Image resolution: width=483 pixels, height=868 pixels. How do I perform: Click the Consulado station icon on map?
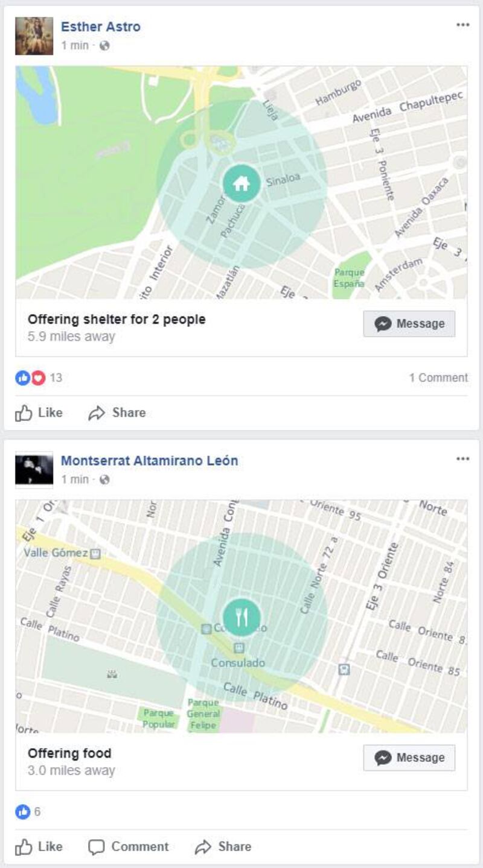tap(239, 648)
